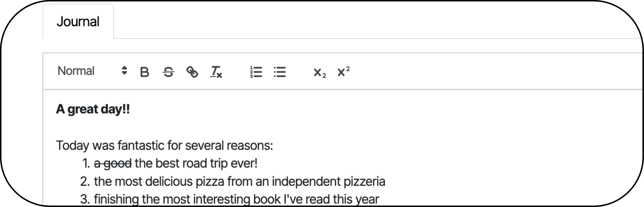The height and width of the screenshot is (207, 644).
Task: Click the strikethrough text 'a good'
Action: pos(112,163)
